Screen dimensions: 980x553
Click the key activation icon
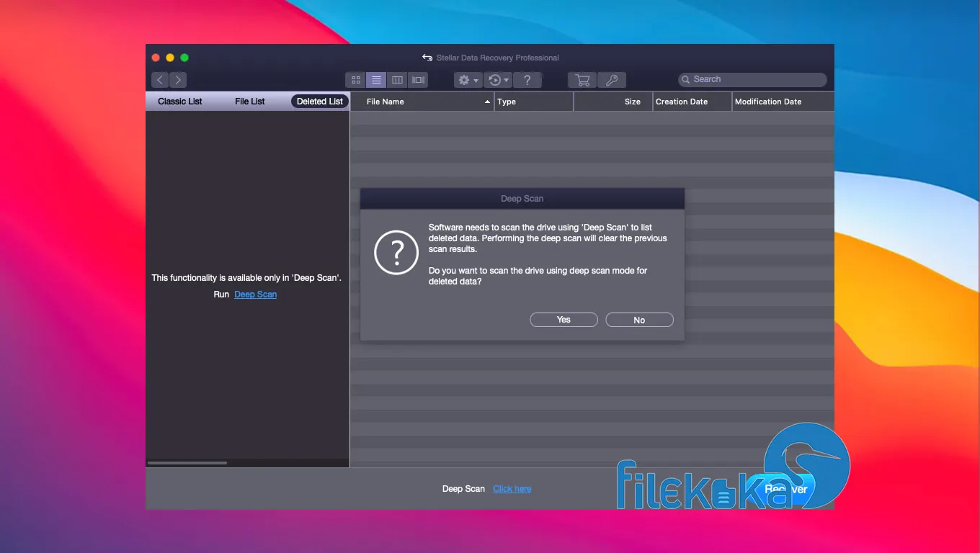pyautogui.click(x=611, y=80)
